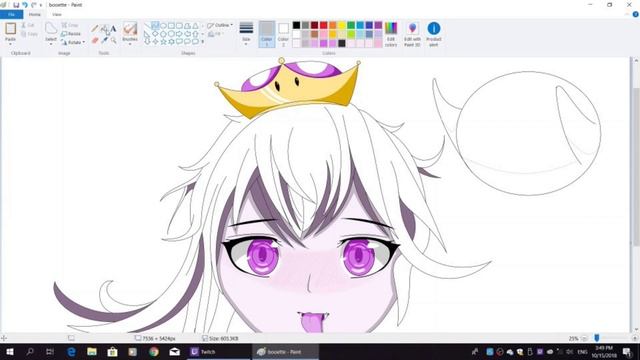
Task: Expand the Shapes gallery more arrow
Action: pyautogui.click(x=203, y=42)
